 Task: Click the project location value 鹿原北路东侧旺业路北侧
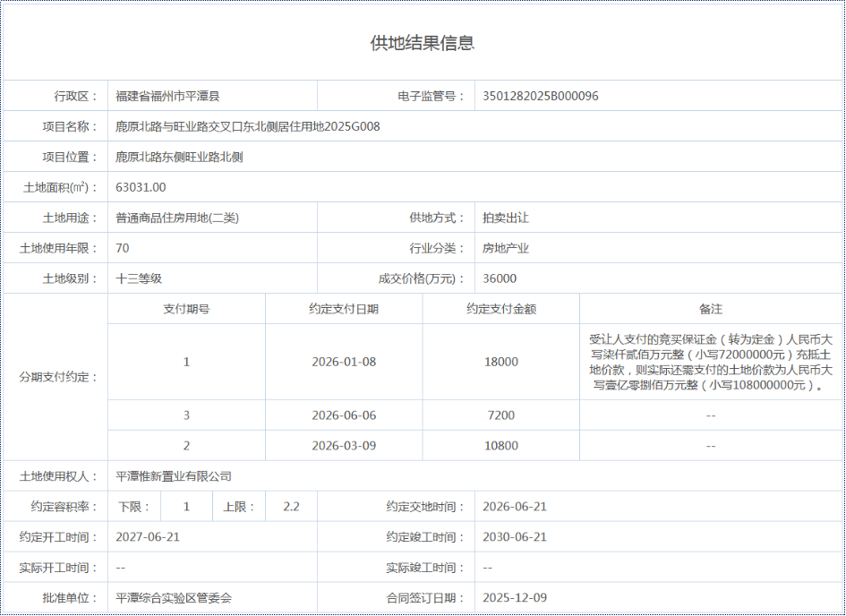click(180, 157)
